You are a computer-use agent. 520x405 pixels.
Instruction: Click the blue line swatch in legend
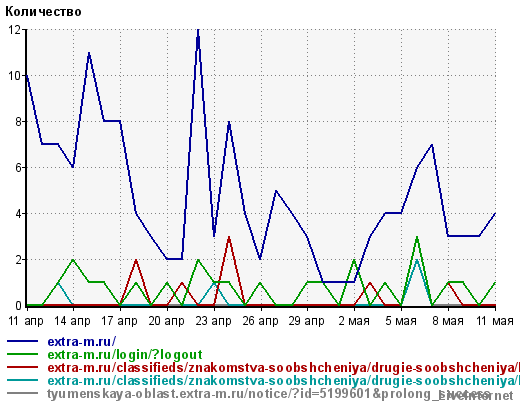tap(22, 341)
